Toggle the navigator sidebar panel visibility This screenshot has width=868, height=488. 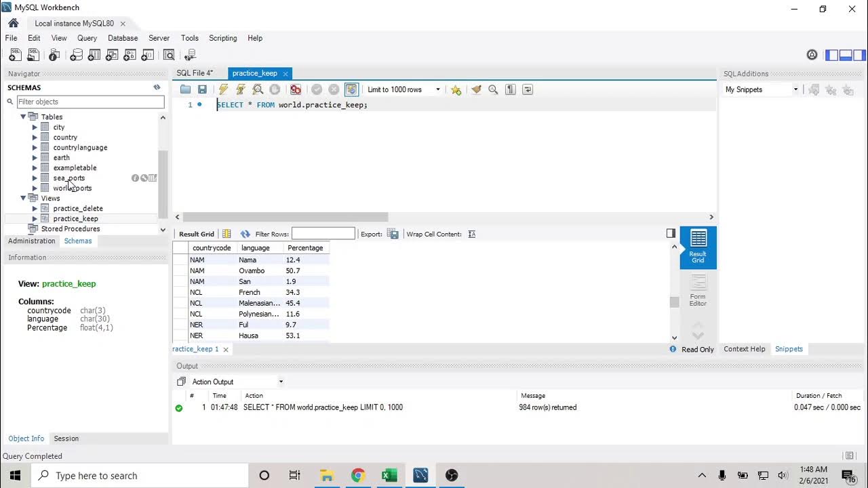(832, 56)
